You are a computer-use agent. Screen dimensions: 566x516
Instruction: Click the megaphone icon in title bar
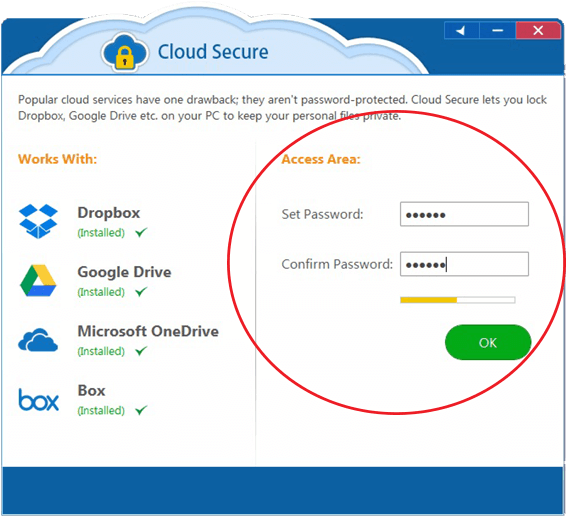click(461, 31)
